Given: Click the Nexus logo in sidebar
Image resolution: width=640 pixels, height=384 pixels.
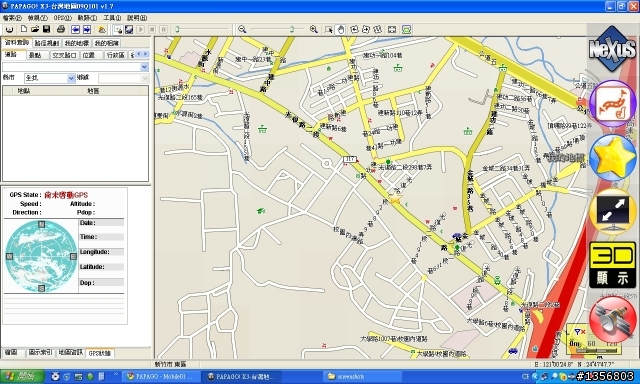Looking at the screenshot, I should (612, 49).
